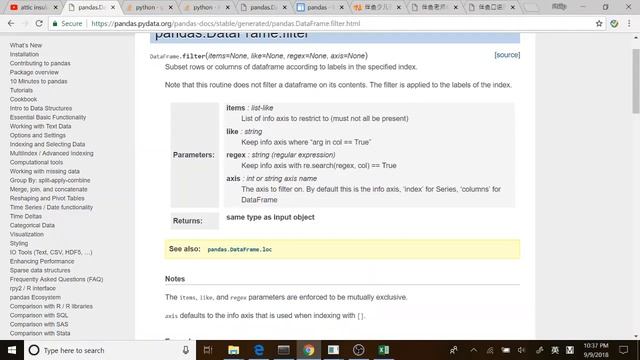Open 'Time Deltas' sidebar link
The width and height of the screenshot is (640, 360).
(x=26, y=216)
